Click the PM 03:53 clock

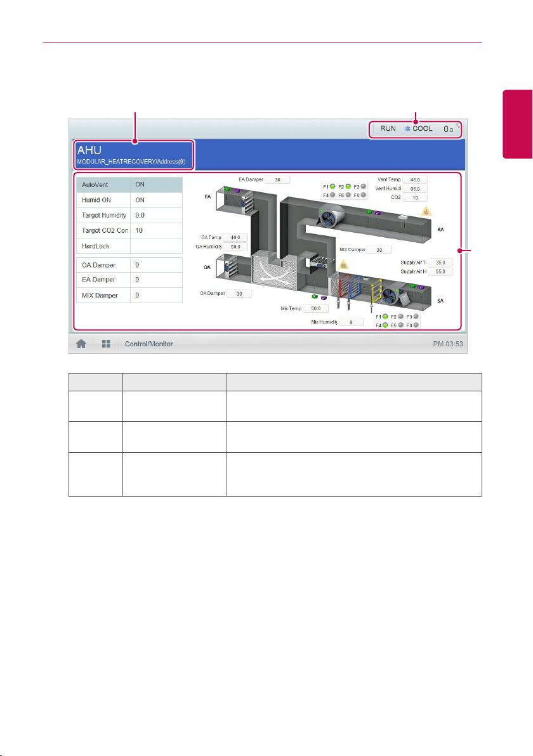[x=447, y=344]
